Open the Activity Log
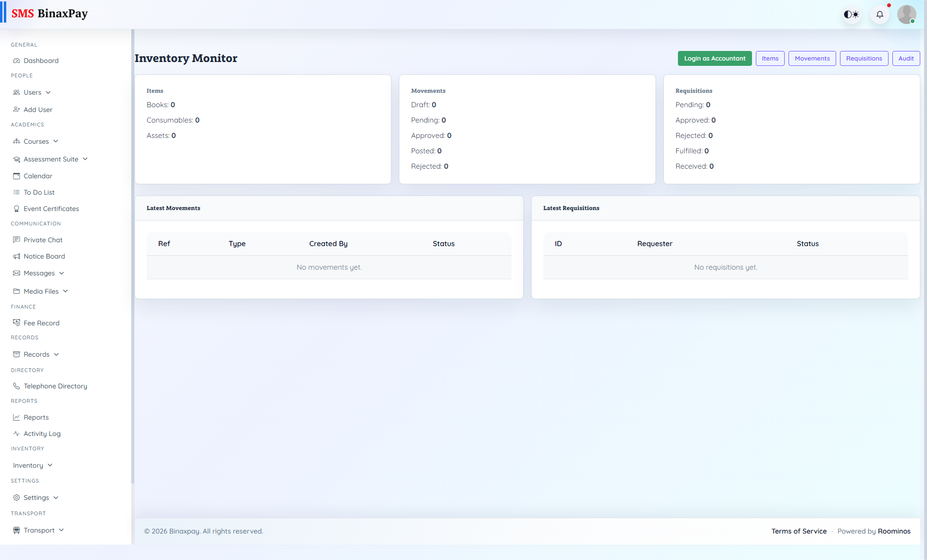927x560 pixels. [x=42, y=433]
